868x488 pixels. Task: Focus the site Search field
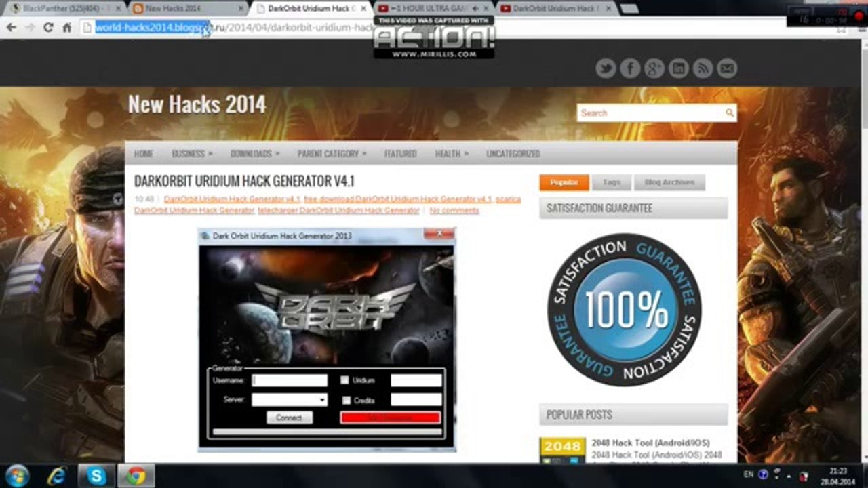coord(650,113)
